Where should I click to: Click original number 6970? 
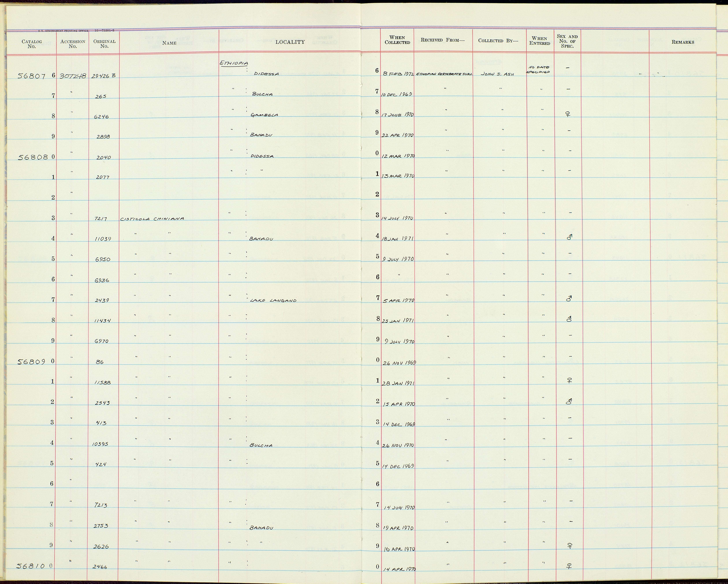[x=102, y=341]
